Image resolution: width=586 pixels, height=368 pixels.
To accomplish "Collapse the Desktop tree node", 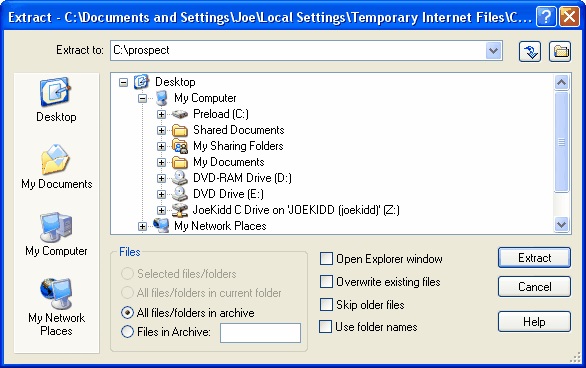I will tap(123, 82).
